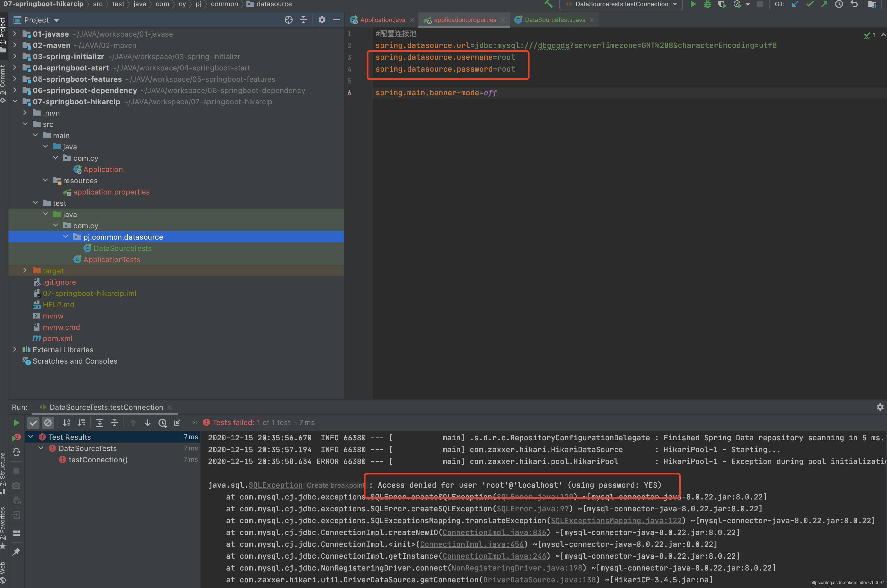This screenshot has width=887, height=588.
Task: Open the run configuration dropdown
Action: point(621,4)
